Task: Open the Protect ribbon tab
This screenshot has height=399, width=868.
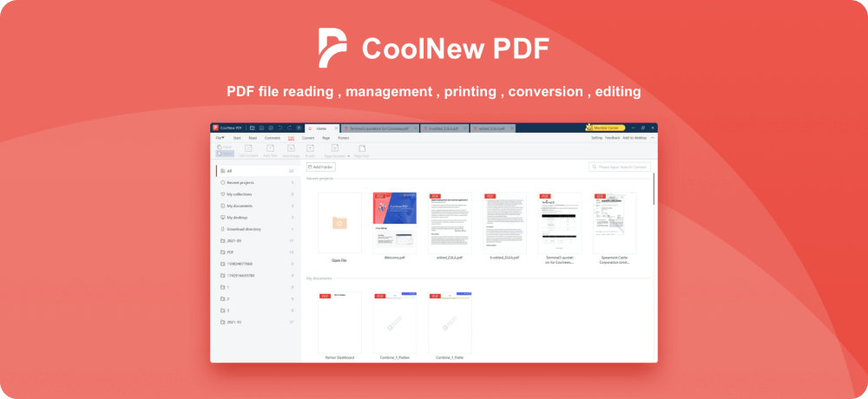Action: coord(343,138)
